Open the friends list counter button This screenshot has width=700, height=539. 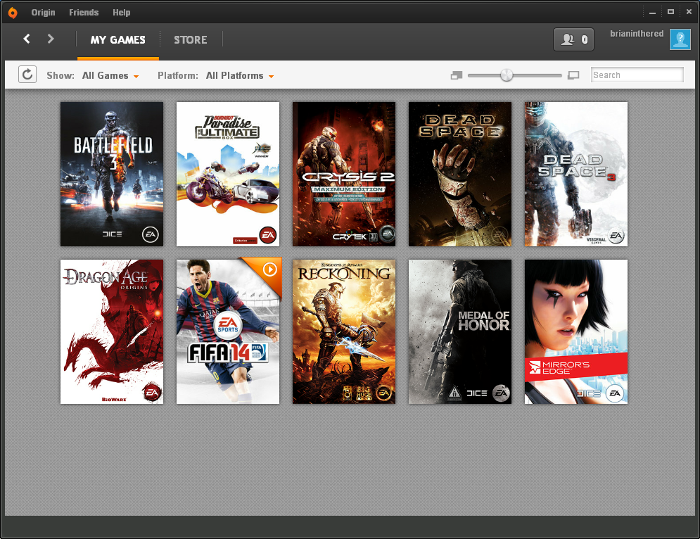pos(574,40)
